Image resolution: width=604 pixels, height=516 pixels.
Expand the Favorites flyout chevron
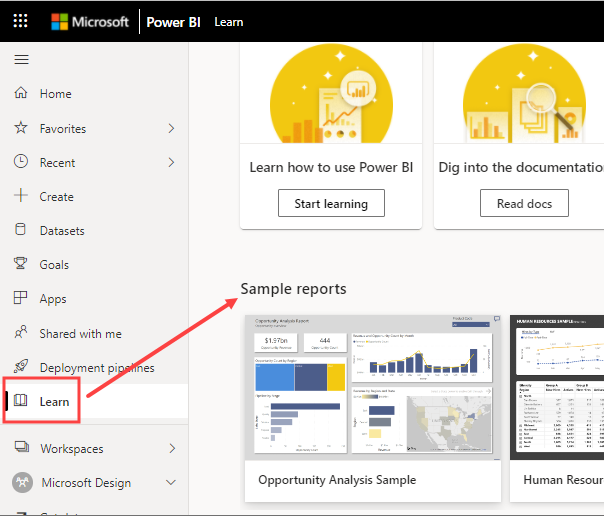tap(171, 128)
